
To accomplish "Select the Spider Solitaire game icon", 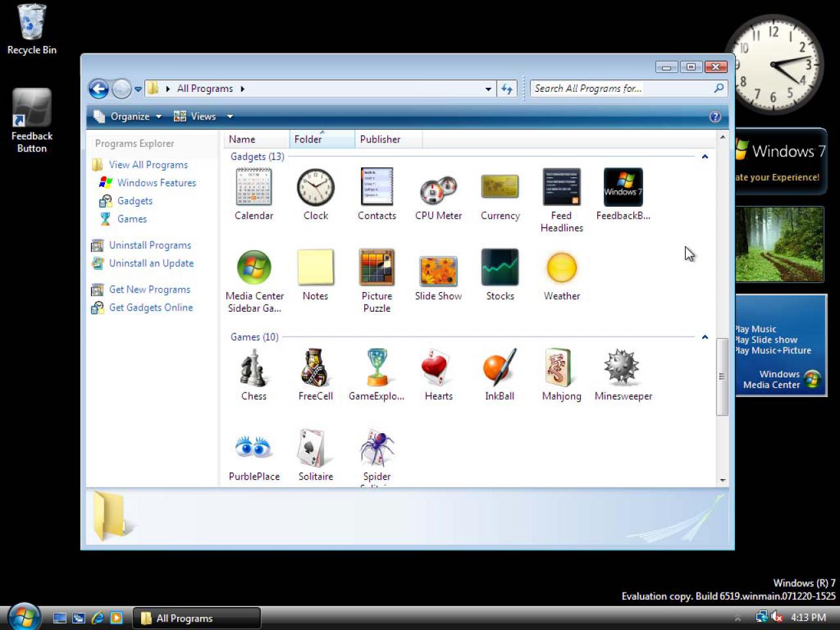I will [377, 457].
